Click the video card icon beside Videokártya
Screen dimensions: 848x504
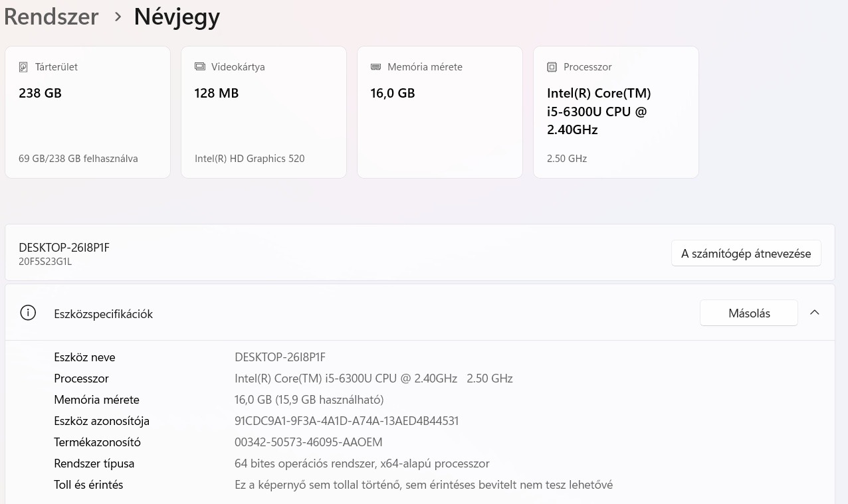[x=199, y=67]
